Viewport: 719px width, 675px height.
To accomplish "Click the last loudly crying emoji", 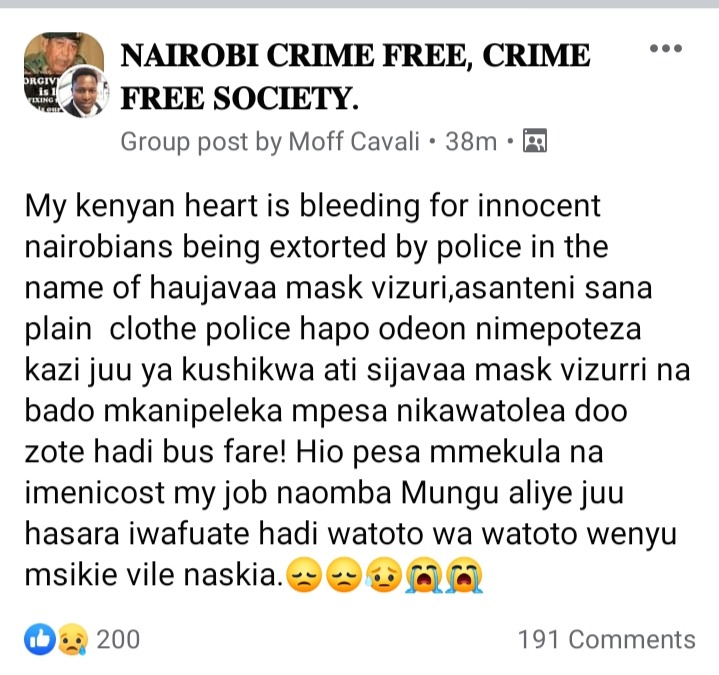I will (x=465, y=575).
